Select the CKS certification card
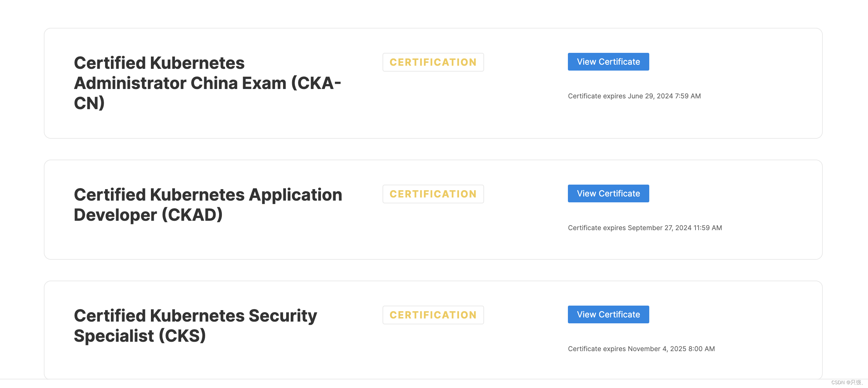The image size is (868, 388). click(x=434, y=330)
